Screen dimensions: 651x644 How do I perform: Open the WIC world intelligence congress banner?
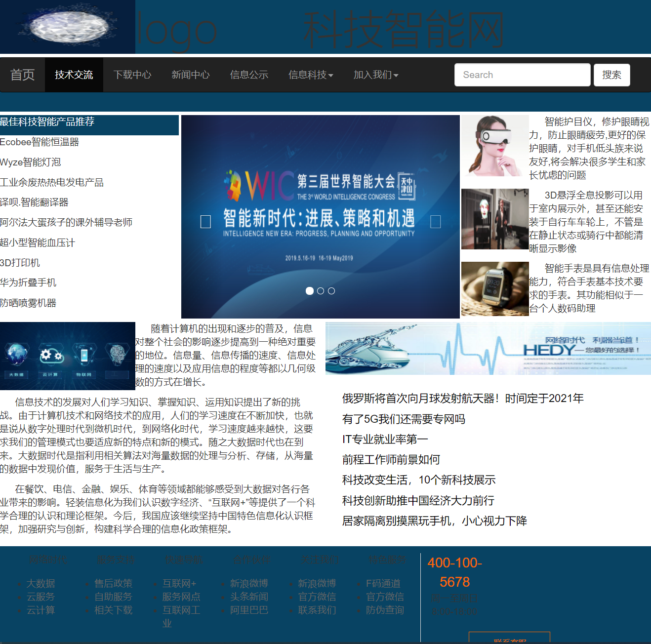point(321,217)
